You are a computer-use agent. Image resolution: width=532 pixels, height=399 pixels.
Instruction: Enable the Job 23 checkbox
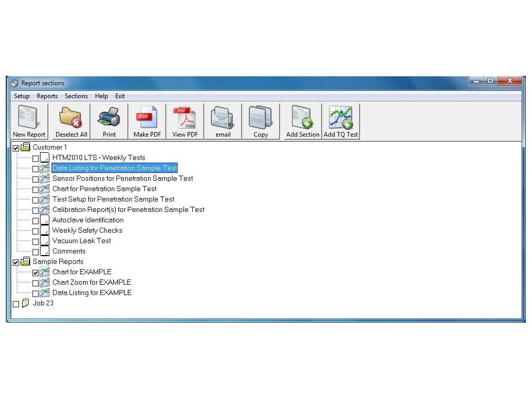[16, 303]
